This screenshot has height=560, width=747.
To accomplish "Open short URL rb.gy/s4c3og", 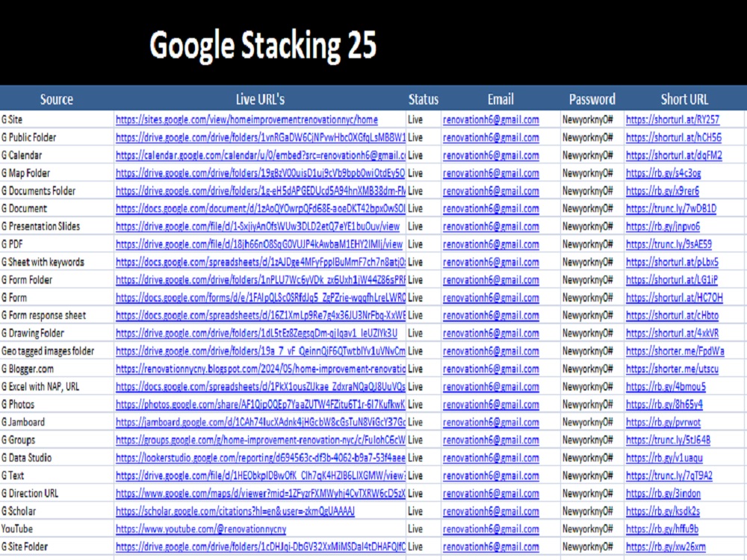I will coord(663,173).
